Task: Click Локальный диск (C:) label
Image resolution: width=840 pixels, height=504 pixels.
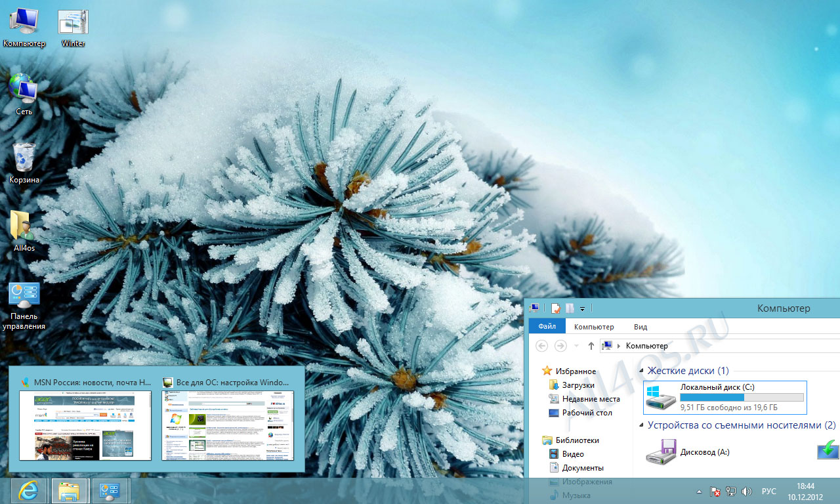Action: [x=717, y=387]
